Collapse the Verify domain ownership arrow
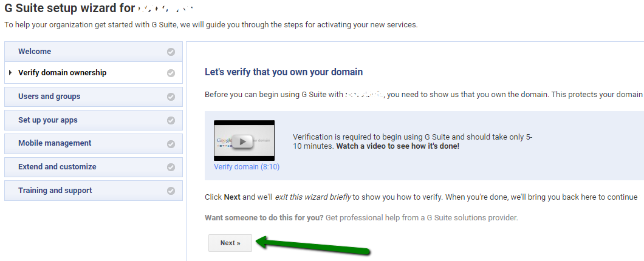 (10, 73)
